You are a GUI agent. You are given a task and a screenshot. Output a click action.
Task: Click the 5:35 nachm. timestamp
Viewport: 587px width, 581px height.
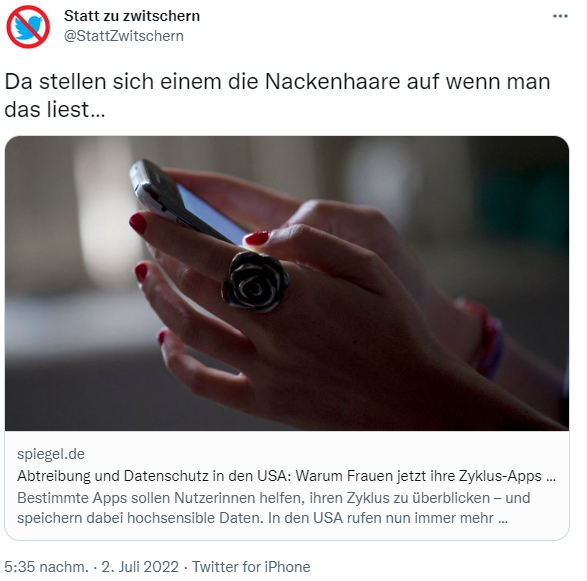pos(47,567)
